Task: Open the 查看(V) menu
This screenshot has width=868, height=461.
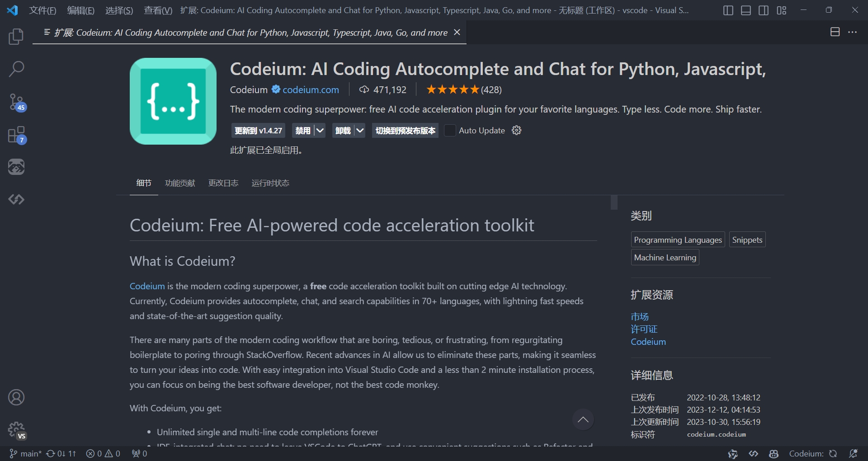Action: tap(158, 10)
